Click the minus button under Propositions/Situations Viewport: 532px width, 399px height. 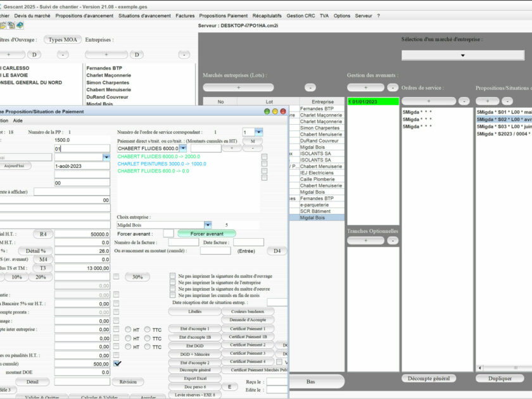pos(507,101)
